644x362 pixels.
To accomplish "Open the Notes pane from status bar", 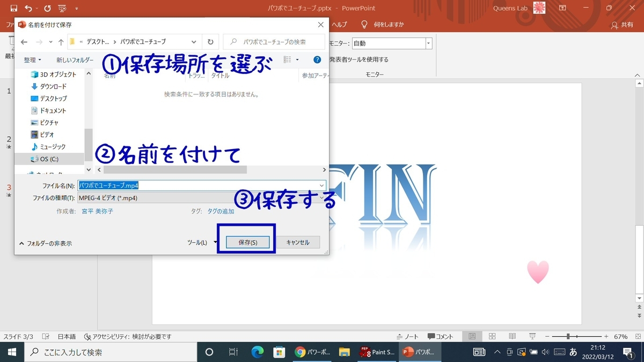I will click(x=407, y=336).
